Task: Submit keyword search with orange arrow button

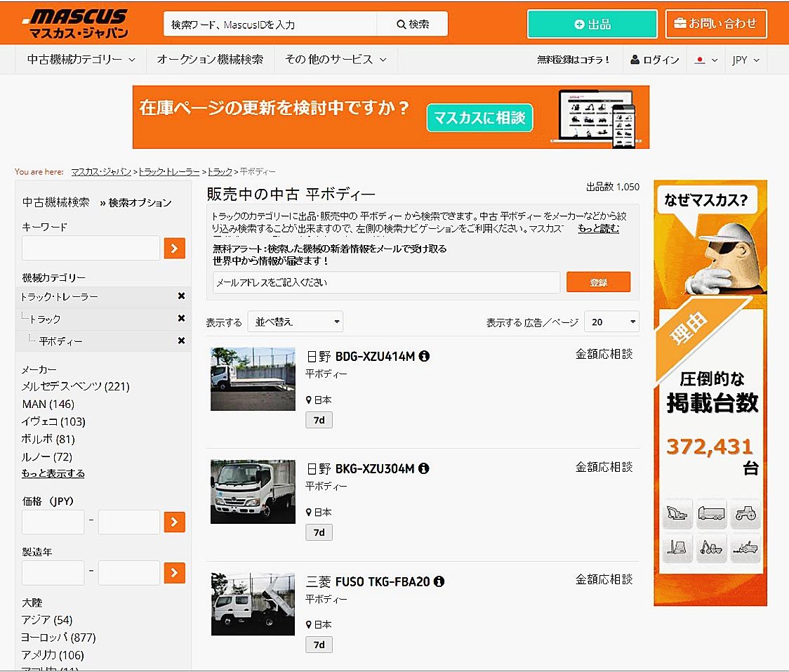Action: pyautogui.click(x=174, y=248)
